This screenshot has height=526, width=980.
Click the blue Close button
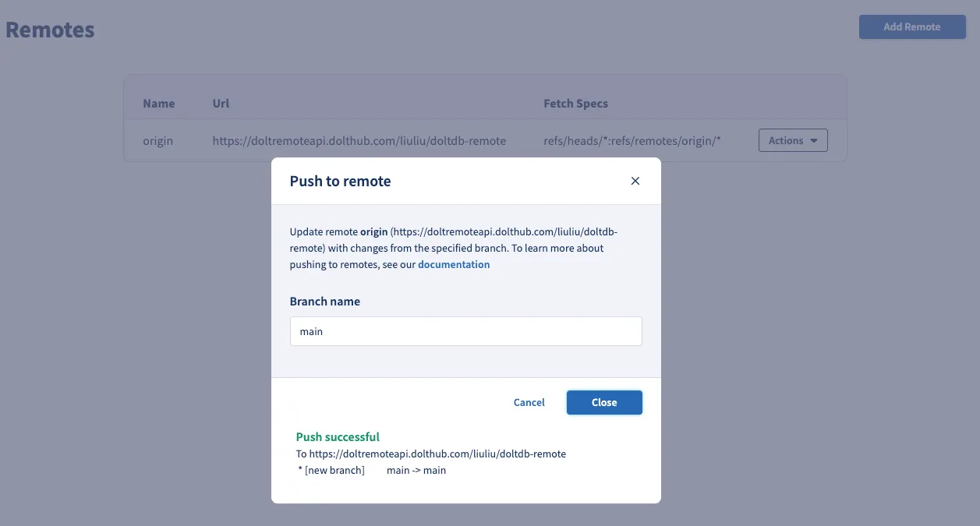click(604, 402)
